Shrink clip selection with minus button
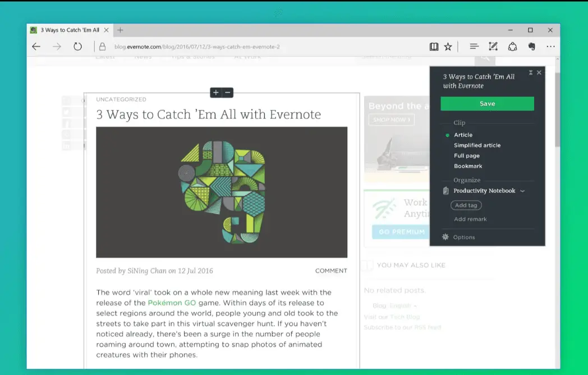 (228, 92)
